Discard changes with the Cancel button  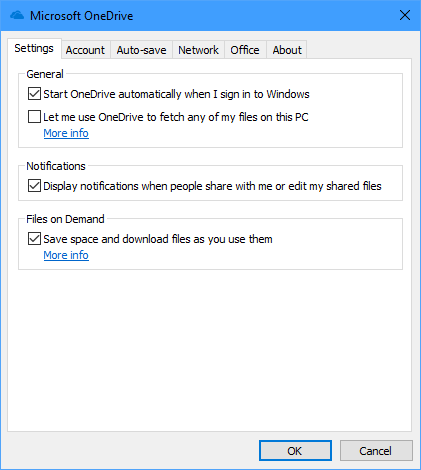[x=376, y=451]
